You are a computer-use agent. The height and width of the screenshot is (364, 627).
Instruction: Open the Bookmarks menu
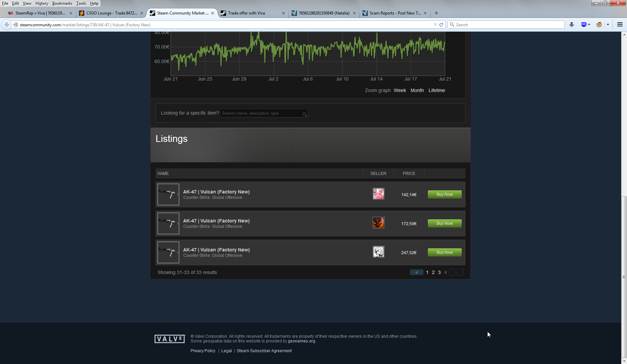coord(62,3)
